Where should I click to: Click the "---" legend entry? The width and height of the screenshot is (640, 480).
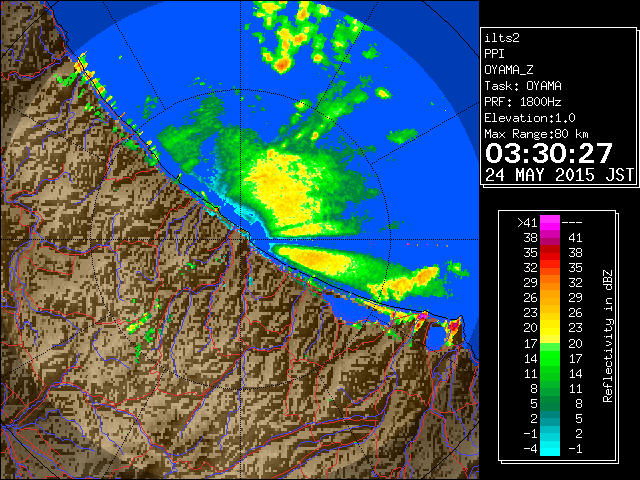[x=572, y=222]
